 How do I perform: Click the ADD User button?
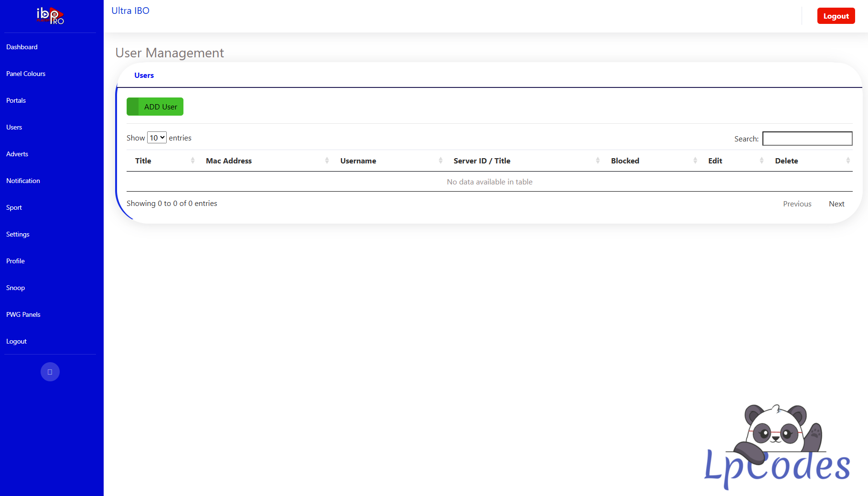coord(155,107)
